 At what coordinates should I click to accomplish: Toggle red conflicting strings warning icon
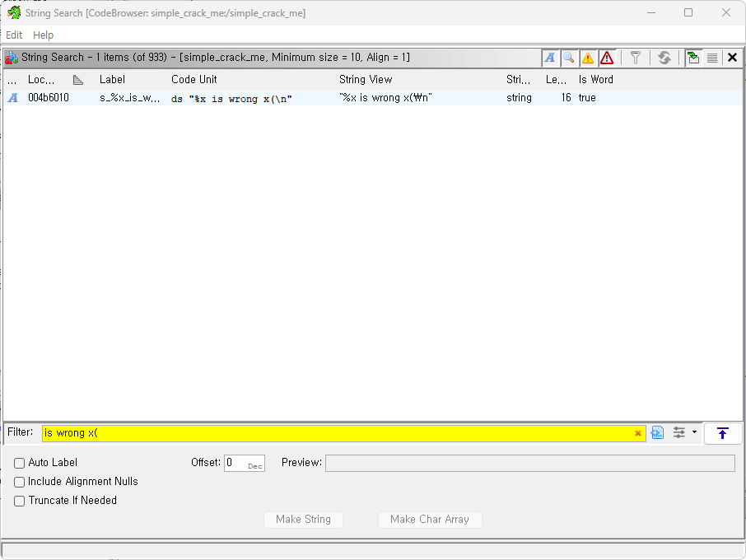[607, 58]
